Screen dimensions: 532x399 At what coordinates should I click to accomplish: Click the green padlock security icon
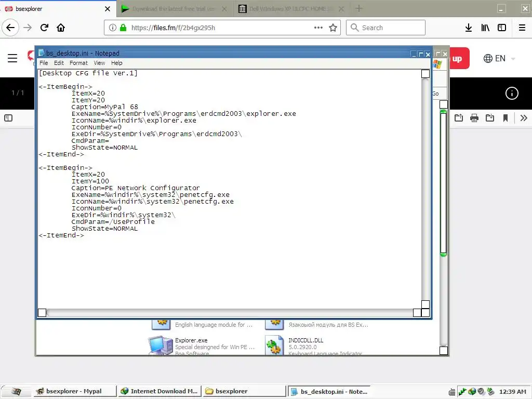(x=123, y=28)
